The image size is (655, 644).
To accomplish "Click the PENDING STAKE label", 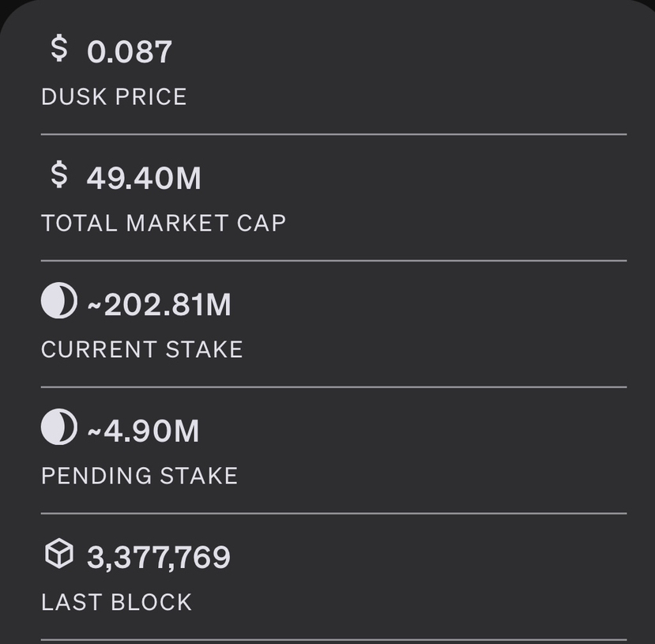I will pos(140,476).
